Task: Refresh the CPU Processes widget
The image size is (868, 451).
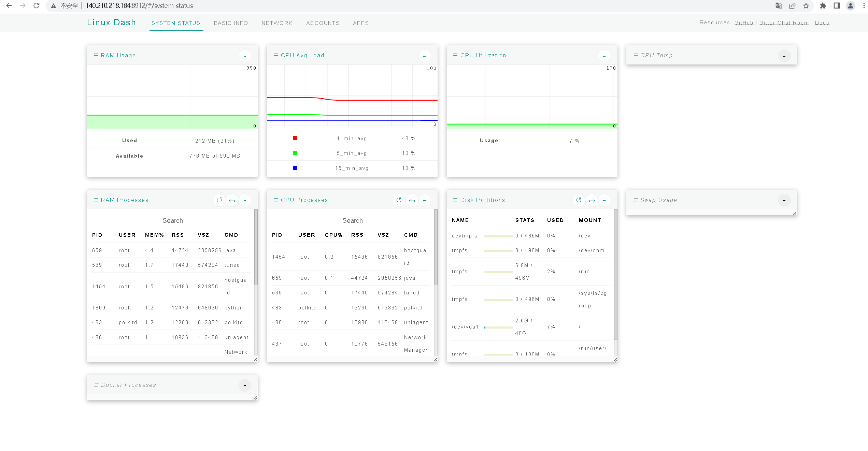Action: [399, 200]
